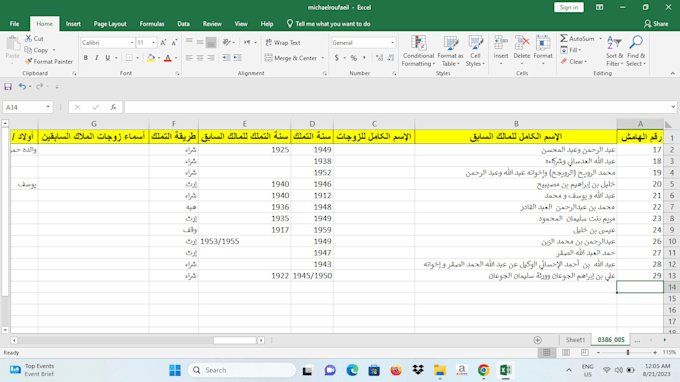680x382 pixels.
Task: Click Insert Function fx button
Action: tap(113, 107)
